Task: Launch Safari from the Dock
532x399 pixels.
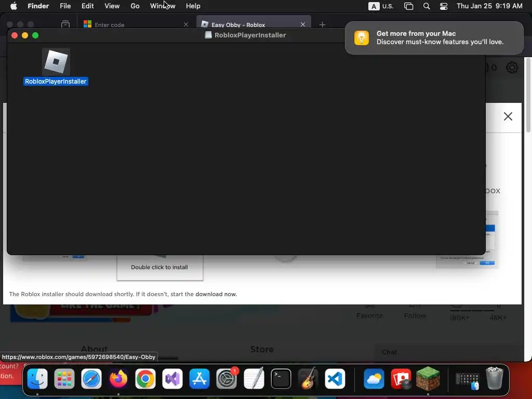Action: point(91,379)
